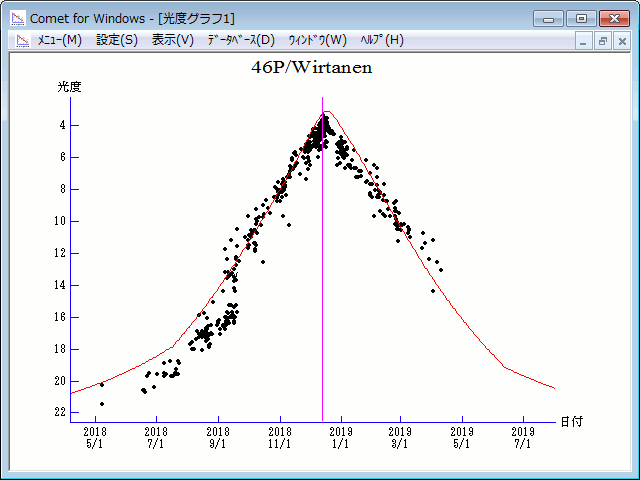
Task: Click the 光度 vertical axis label
Action: tap(69, 87)
